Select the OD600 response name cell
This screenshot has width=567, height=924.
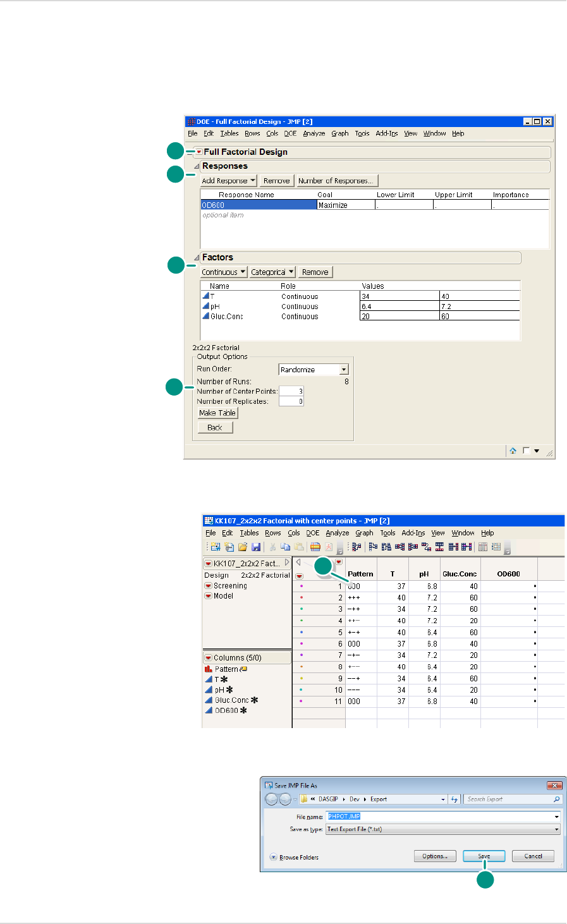click(259, 205)
